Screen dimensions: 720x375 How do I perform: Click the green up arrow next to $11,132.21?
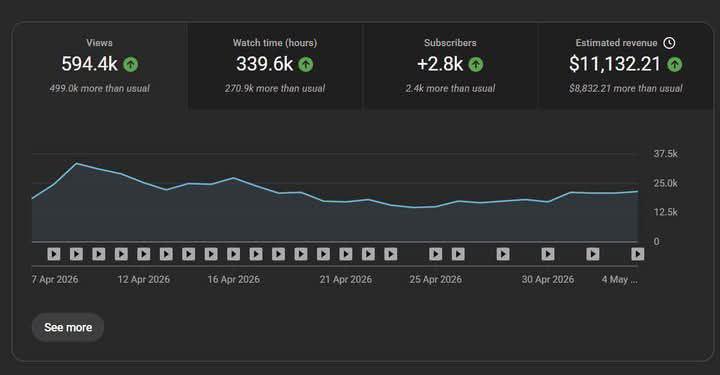pos(675,64)
